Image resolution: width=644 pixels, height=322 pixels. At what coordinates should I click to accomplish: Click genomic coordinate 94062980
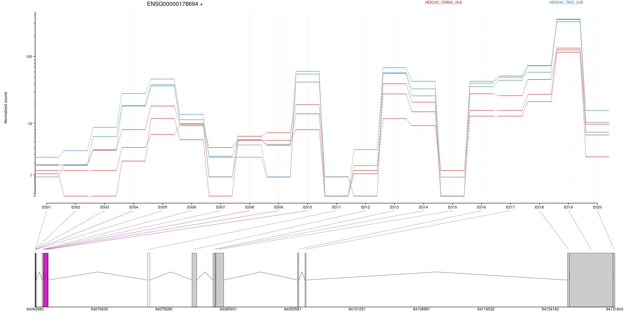(x=35, y=309)
